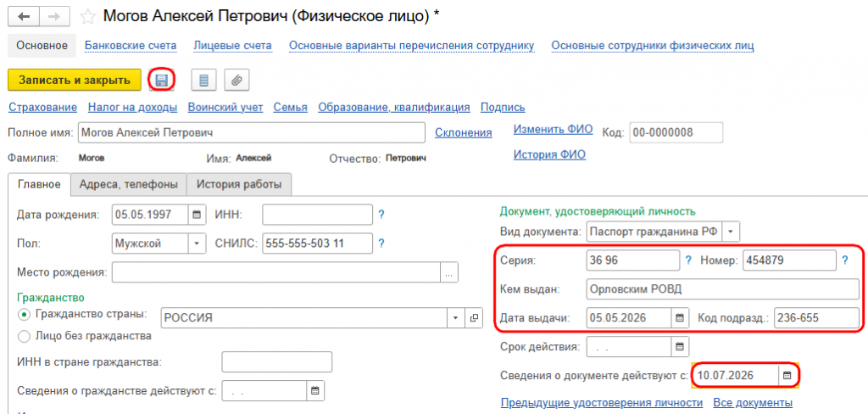This screenshot has width=868, height=414.
Task: Open the Место рождения ellipsis editor button
Action: point(449,272)
